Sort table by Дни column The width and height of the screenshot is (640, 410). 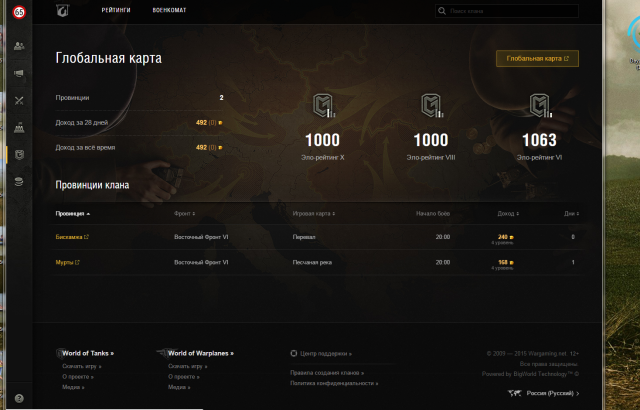(x=570, y=213)
